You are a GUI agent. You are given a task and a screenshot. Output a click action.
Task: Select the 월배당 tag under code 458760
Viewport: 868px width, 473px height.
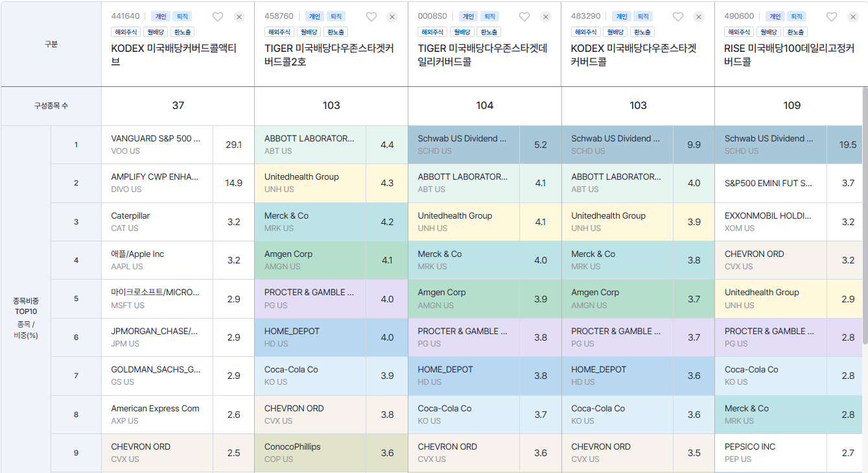pos(309,32)
